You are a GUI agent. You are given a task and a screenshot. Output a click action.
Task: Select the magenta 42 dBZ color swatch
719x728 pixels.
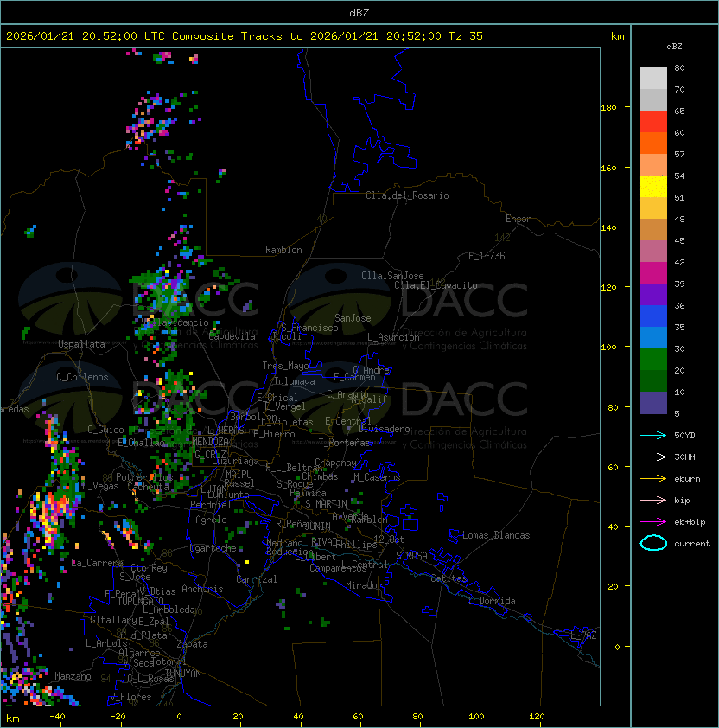(653, 272)
